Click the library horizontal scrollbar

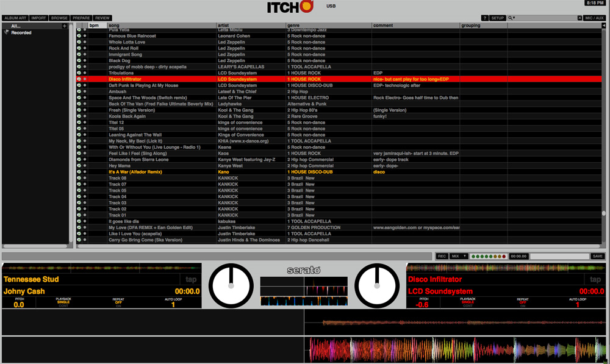[339, 246]
